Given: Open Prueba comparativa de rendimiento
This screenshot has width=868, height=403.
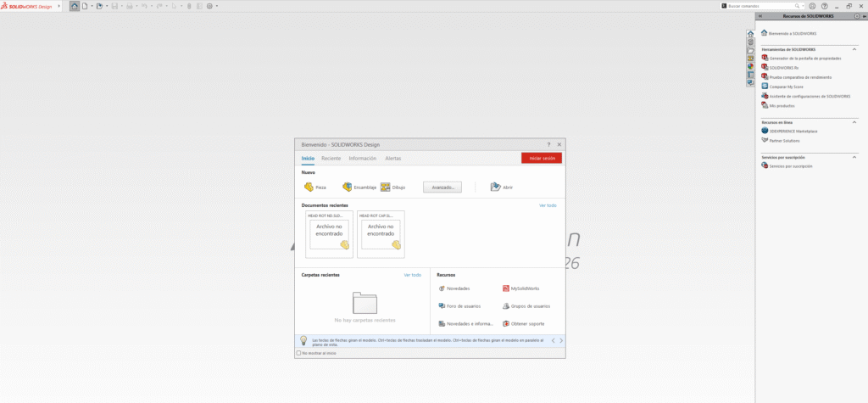Looking at the screenshot, I should coord(797,77).
